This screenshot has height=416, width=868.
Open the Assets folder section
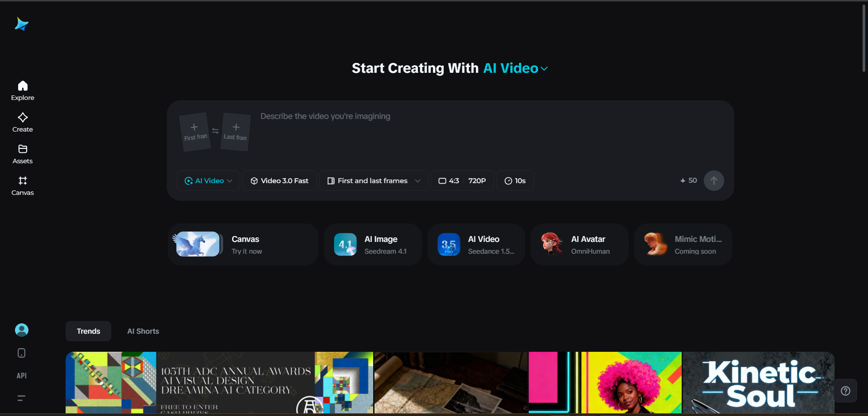coord(23,154)
